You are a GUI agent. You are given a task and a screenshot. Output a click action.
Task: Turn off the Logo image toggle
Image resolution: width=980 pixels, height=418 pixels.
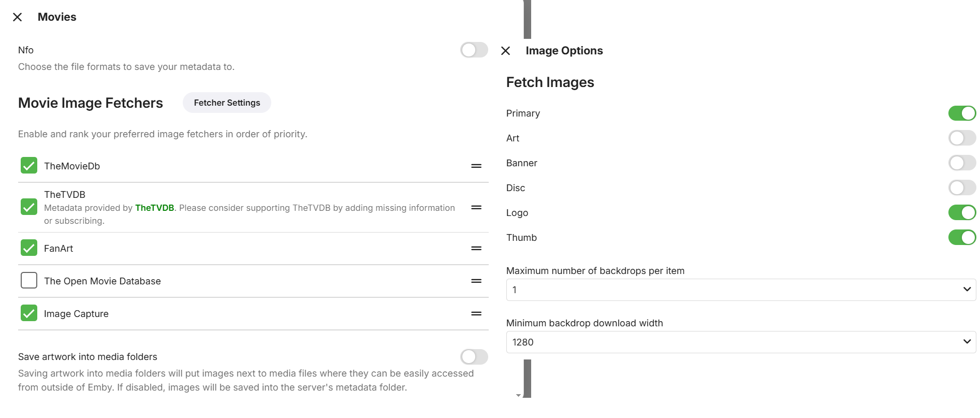pos(962,213)
